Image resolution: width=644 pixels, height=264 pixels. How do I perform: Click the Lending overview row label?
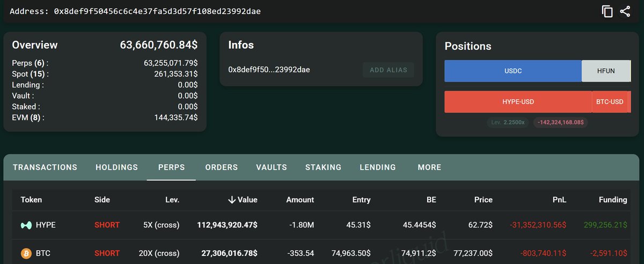[28, 85]
